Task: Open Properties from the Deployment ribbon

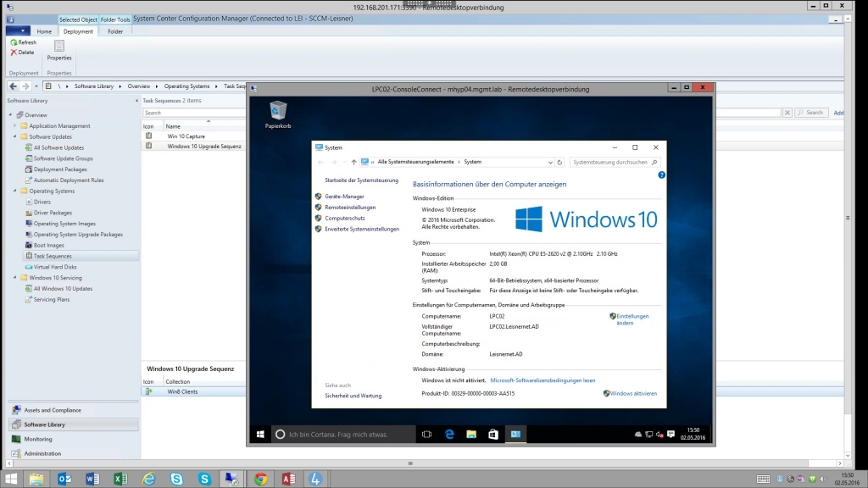Action: click(x=59, y=50)
